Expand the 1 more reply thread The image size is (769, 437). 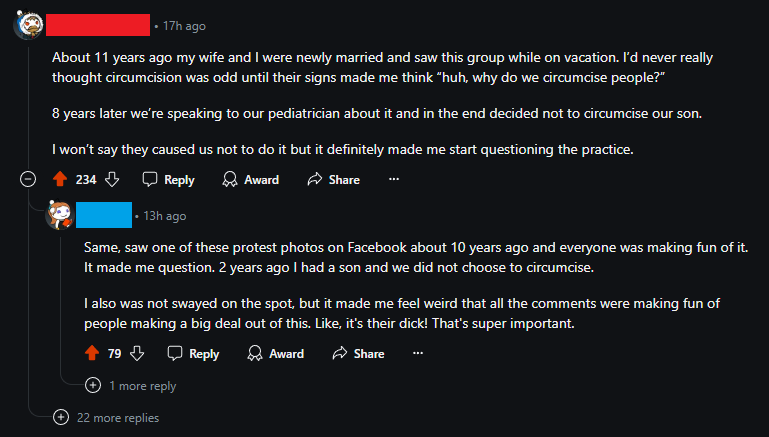point(130,386)
